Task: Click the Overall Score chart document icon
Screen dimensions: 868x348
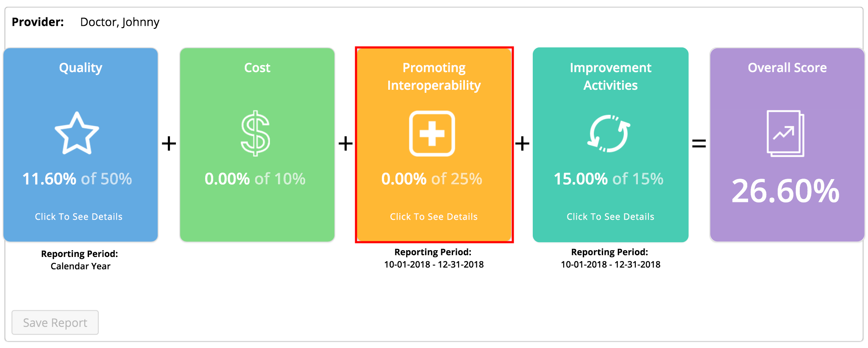Action: click(785, 133)
